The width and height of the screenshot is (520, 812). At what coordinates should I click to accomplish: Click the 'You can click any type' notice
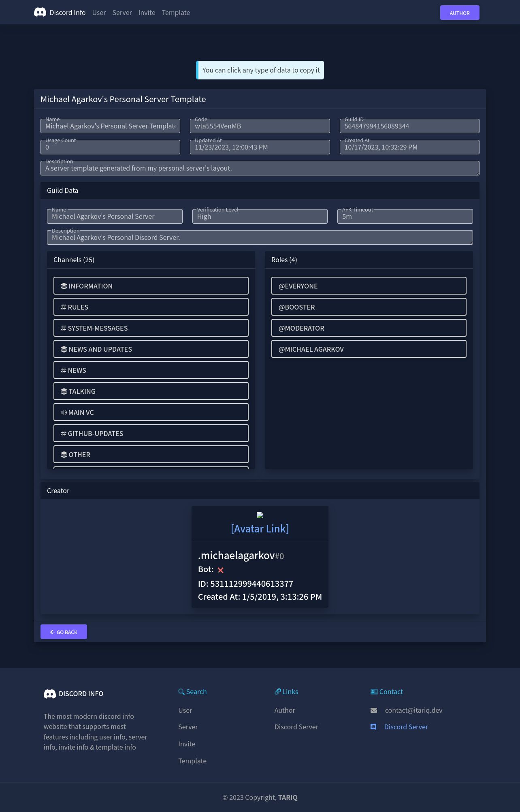coord(260,70)
